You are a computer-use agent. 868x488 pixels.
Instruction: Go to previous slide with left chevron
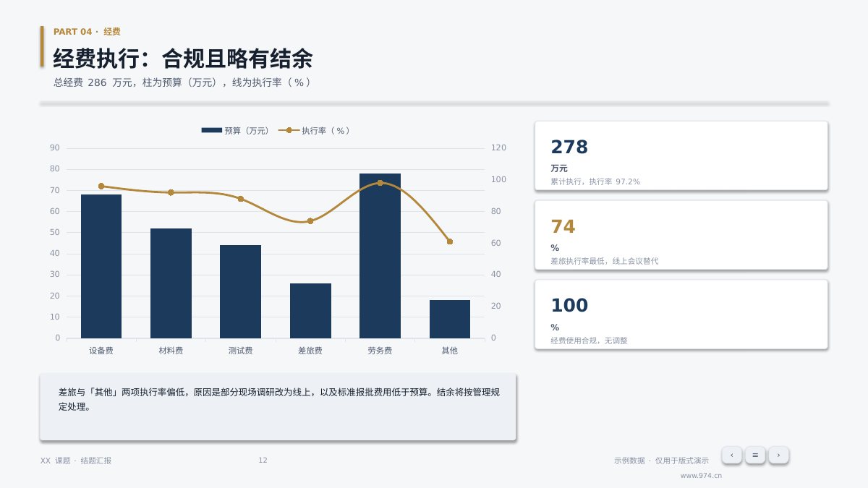(x=731, y=455)
